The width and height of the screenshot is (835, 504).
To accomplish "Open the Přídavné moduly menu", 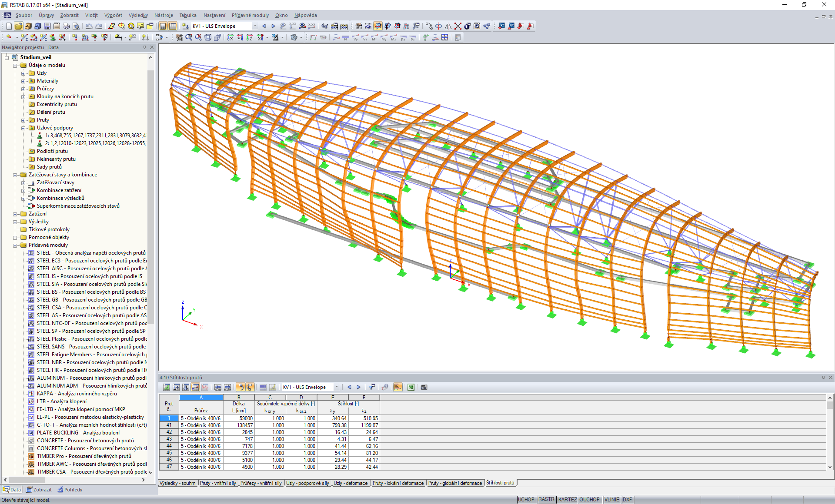I will click(x=250, y=15).
